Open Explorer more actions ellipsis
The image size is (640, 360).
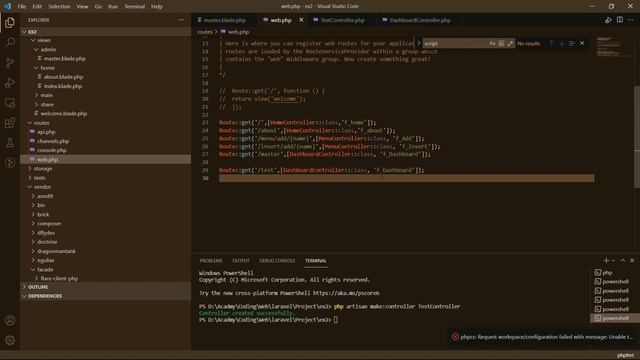(181, 20)
